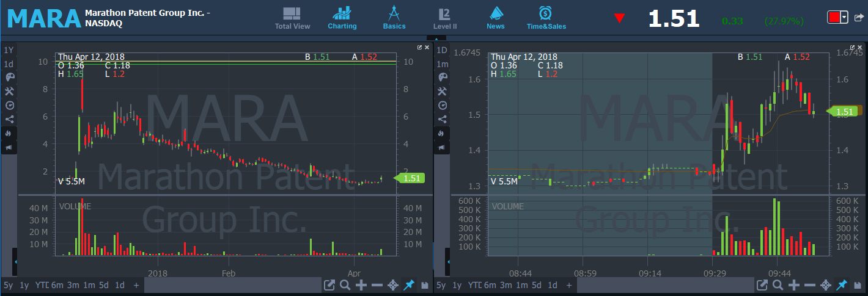Click the right chart magnifier search icon
The width and height of the screenshot is (868, 296).
pyautogui.click(x=778, y=285)
